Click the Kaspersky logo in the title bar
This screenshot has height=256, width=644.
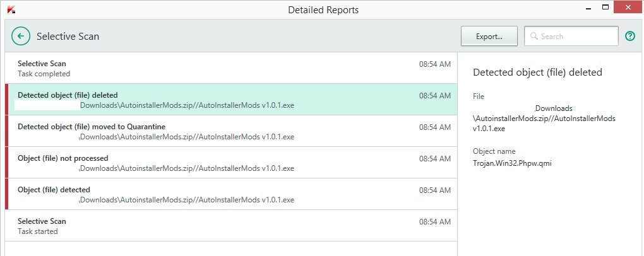click(x=11, y=9)
